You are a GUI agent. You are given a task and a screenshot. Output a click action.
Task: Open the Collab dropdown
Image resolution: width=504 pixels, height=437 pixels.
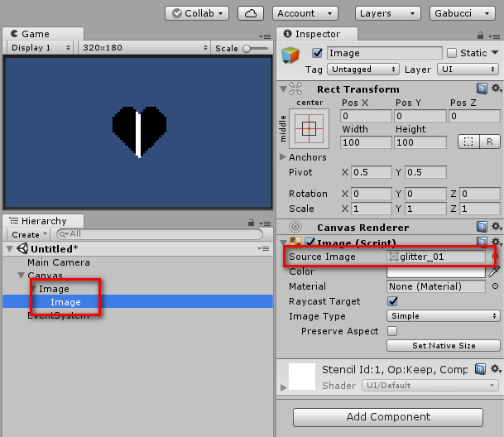197,13
